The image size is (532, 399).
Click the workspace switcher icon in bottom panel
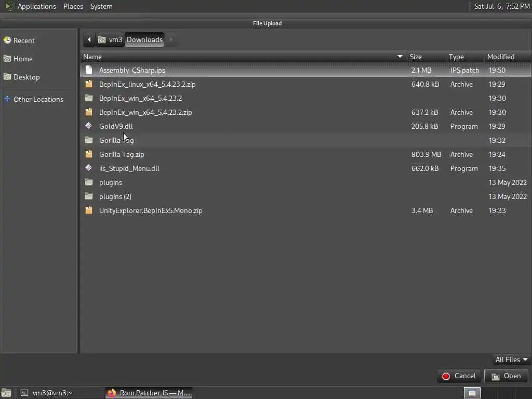coord(472,393)
